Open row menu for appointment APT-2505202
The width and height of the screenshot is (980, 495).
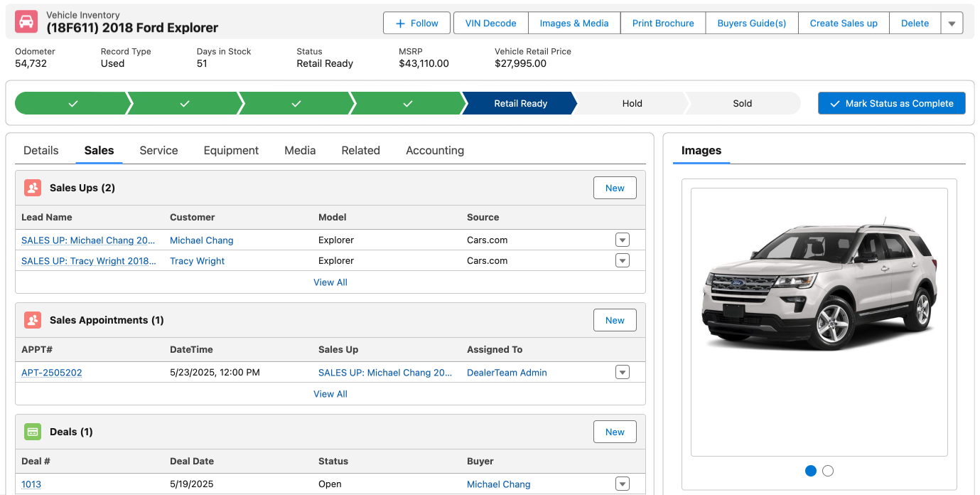[x=623, y=372]
